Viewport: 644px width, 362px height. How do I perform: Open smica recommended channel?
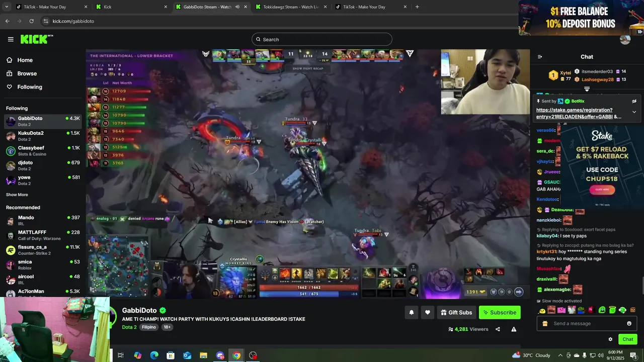click(x=43, y=264)
